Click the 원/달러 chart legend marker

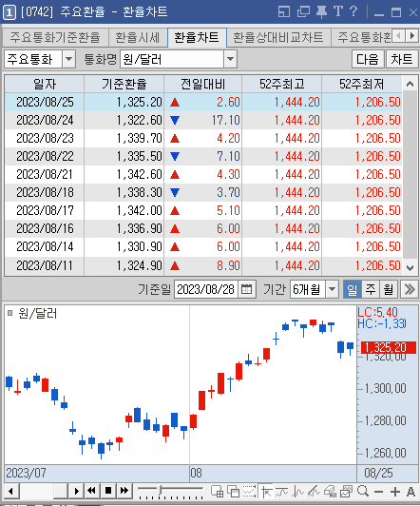[10, 313]
